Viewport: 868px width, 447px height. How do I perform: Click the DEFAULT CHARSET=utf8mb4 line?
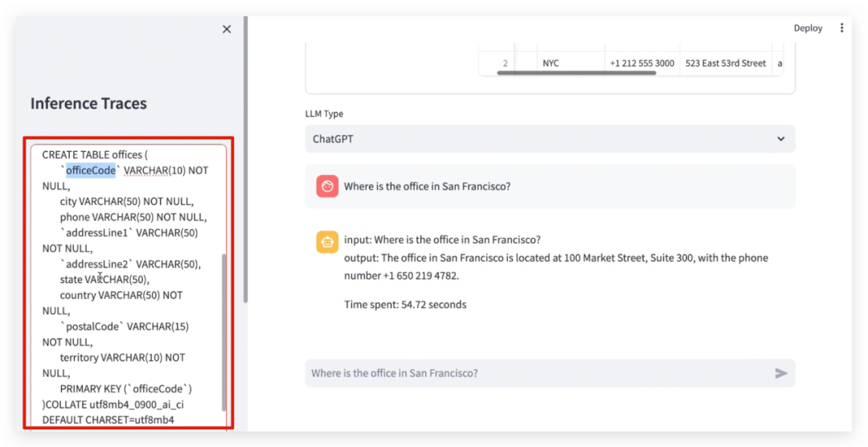[x=108, y=420]
